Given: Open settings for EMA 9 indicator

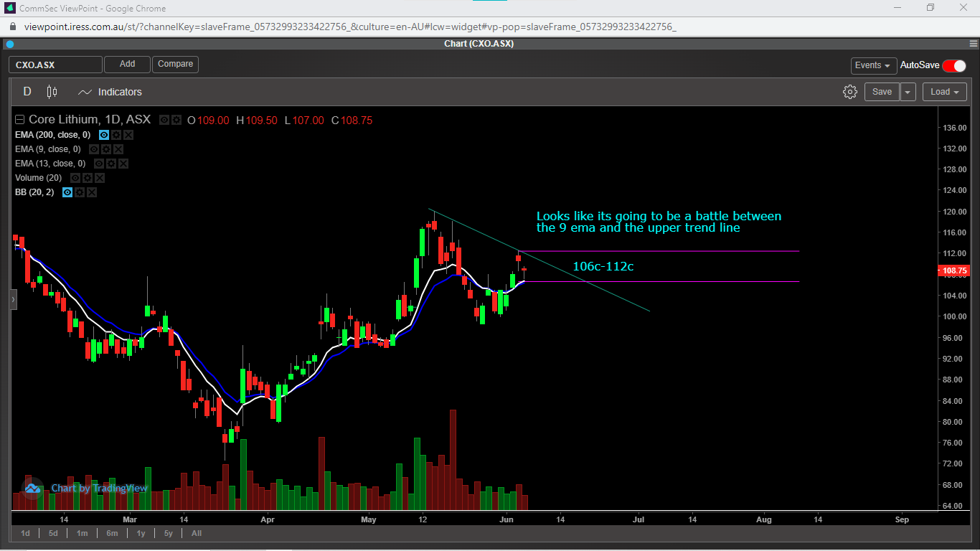Looking at the screenshot, I should click(106, 149).
